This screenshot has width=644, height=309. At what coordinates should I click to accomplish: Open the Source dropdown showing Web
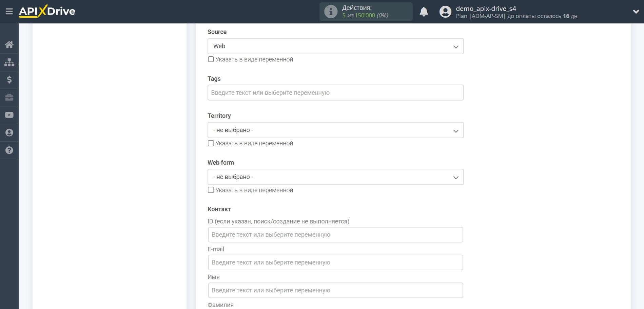pos(335,46)
